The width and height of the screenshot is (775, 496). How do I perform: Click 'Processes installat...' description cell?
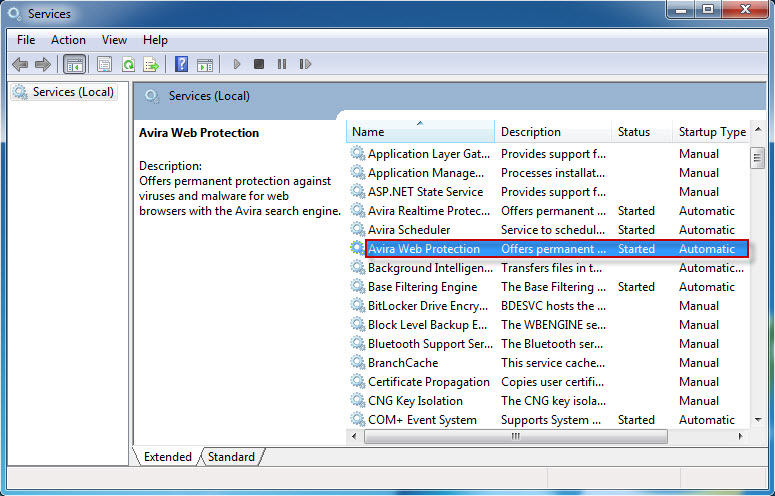553,173
